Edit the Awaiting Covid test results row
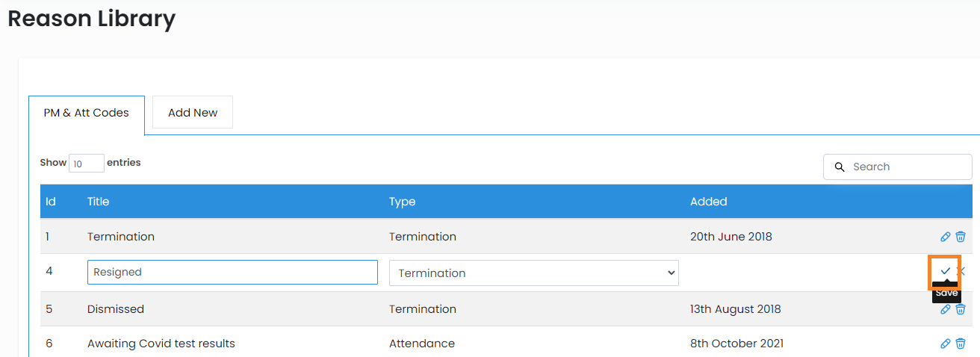The height and width of the screenshot is (357, 980). 945,344
